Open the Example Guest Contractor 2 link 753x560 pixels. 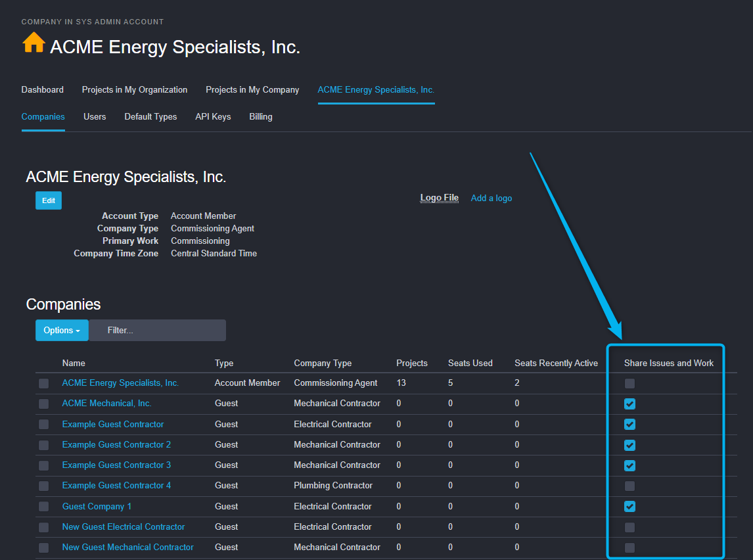(x=116, y=444)
